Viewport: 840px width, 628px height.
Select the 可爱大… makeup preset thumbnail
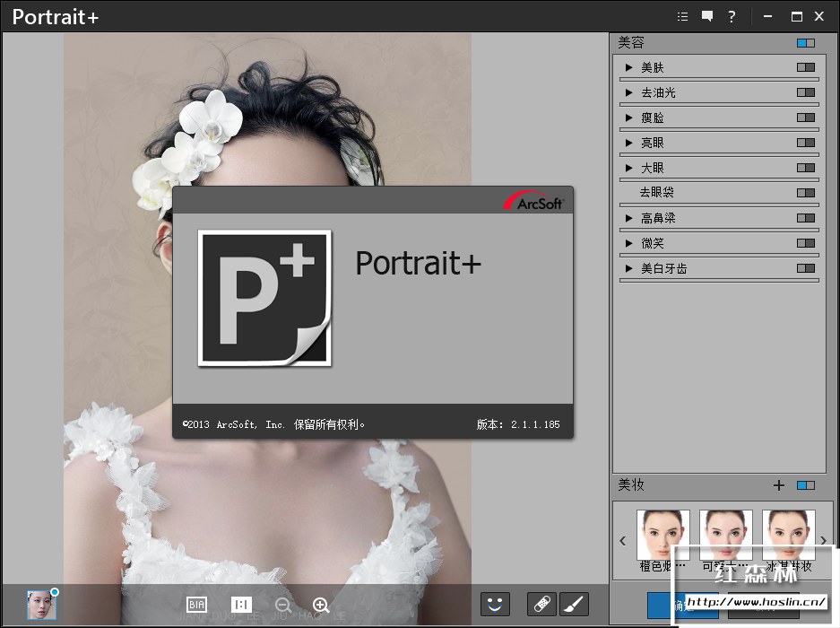tap(726, 535)
